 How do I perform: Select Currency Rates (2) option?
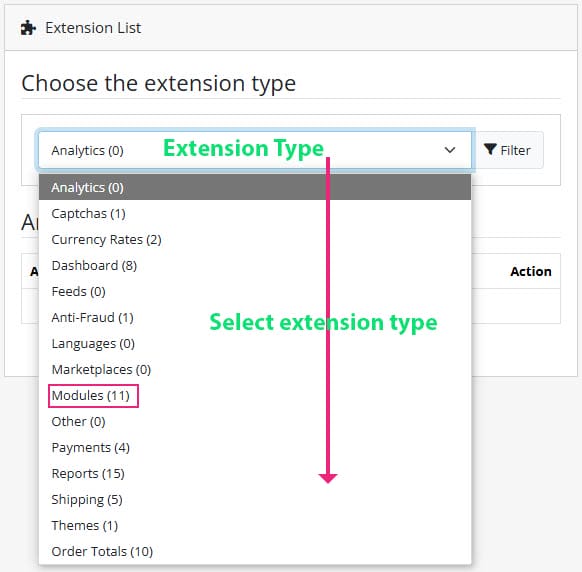pyautogui.click(x=255, y=239)
